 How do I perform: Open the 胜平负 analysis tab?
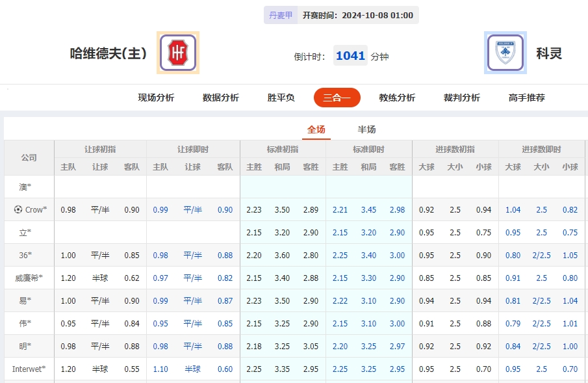pos(280,97)
